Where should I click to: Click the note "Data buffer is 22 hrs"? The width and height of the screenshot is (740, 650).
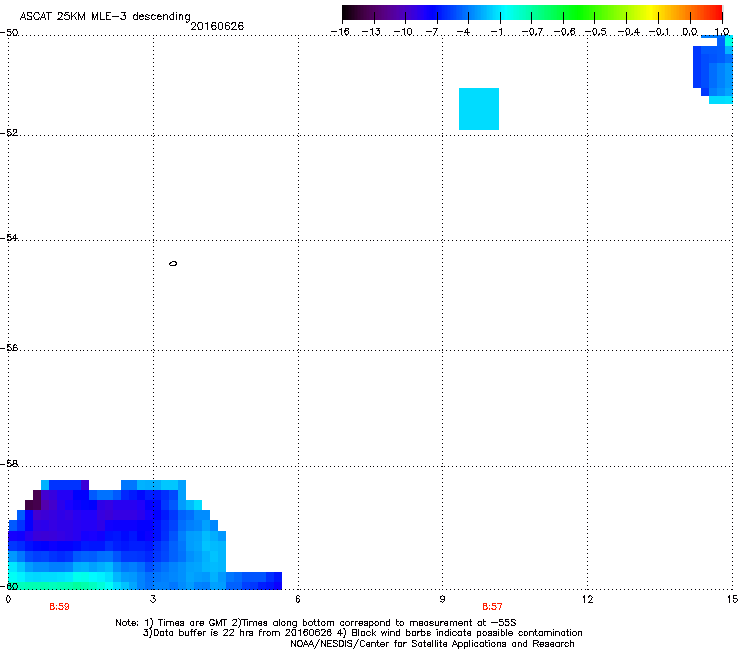click(198, 633)
